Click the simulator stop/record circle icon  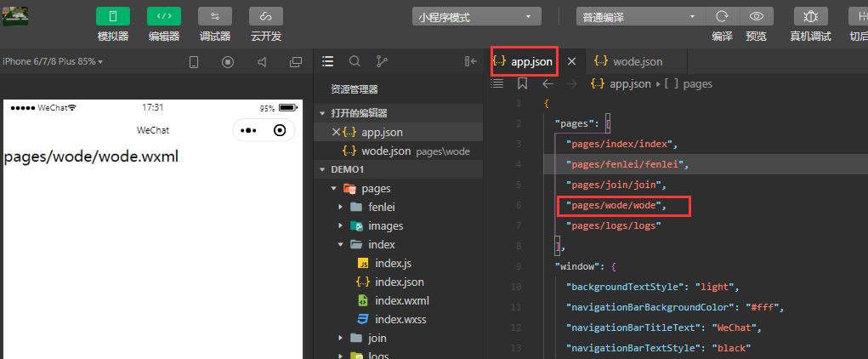click(x=228, y=62)
